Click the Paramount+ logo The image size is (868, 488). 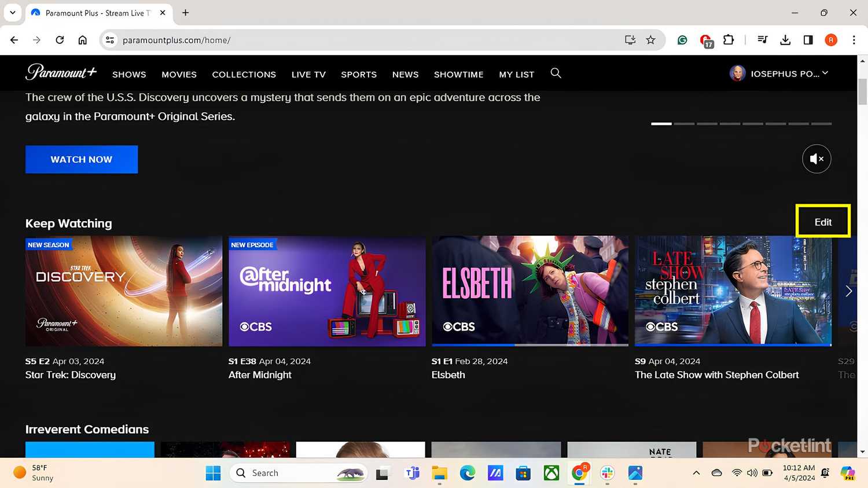tap(61, 72)
